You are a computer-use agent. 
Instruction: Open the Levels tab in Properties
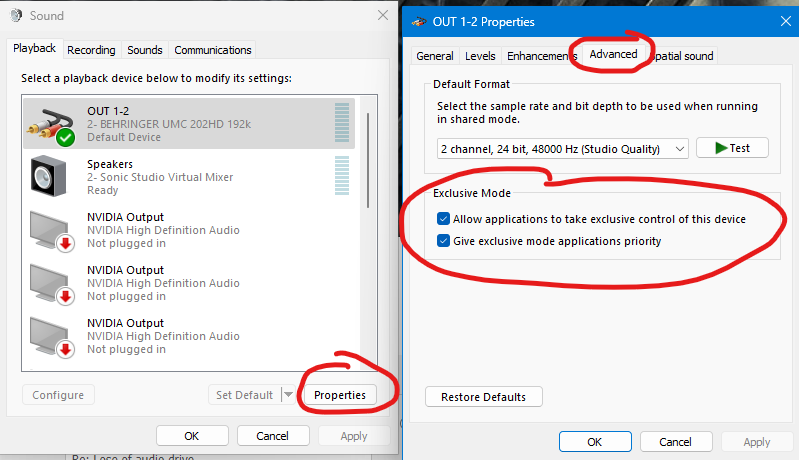[x=480, y=56]
